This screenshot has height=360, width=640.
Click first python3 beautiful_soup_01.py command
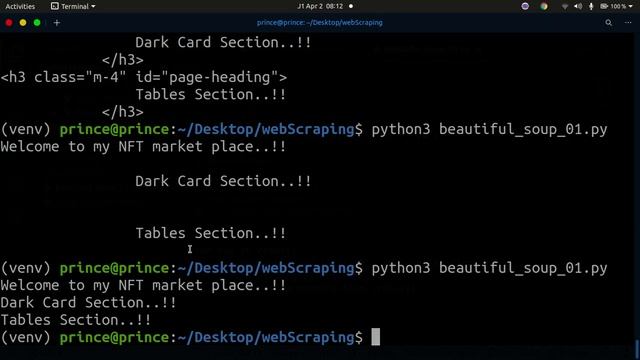pyautogui.click(x=489, y=129)
